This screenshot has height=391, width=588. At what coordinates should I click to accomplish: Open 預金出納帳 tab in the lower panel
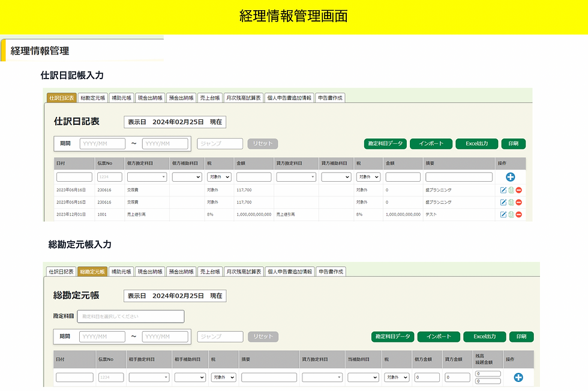click(x=181, y=272)
